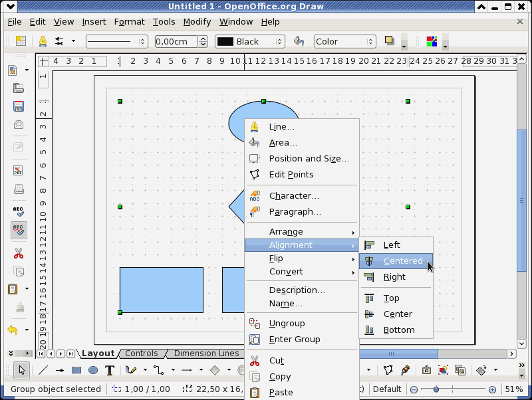Select the Rectangle tool
The width and height of the screenshot is (532, 400).
(76, 370)
